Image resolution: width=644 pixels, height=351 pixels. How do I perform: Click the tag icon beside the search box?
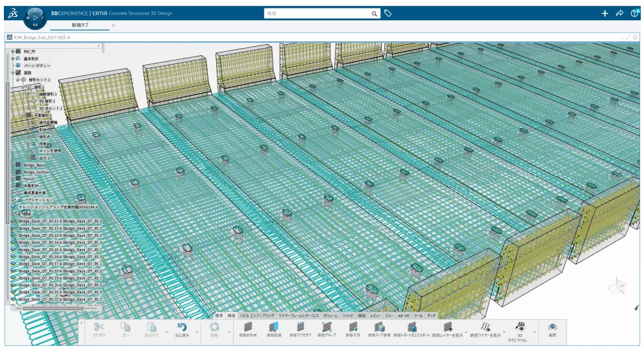388,13
